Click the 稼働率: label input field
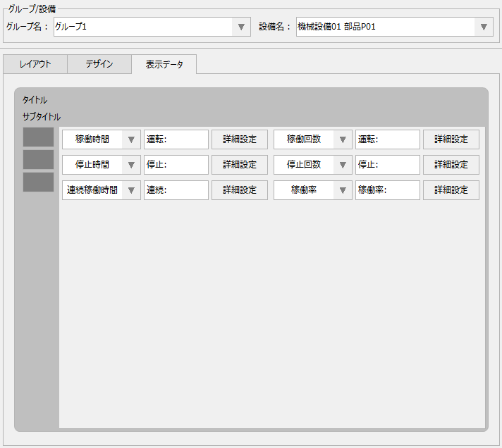502x448 pixels. click(388, 190)
